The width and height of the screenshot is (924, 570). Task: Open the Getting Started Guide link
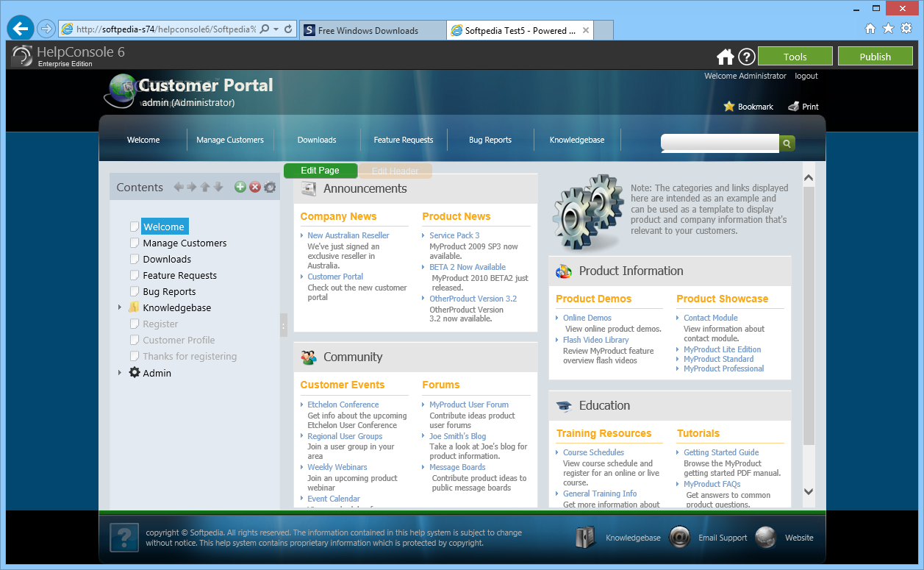721,452
